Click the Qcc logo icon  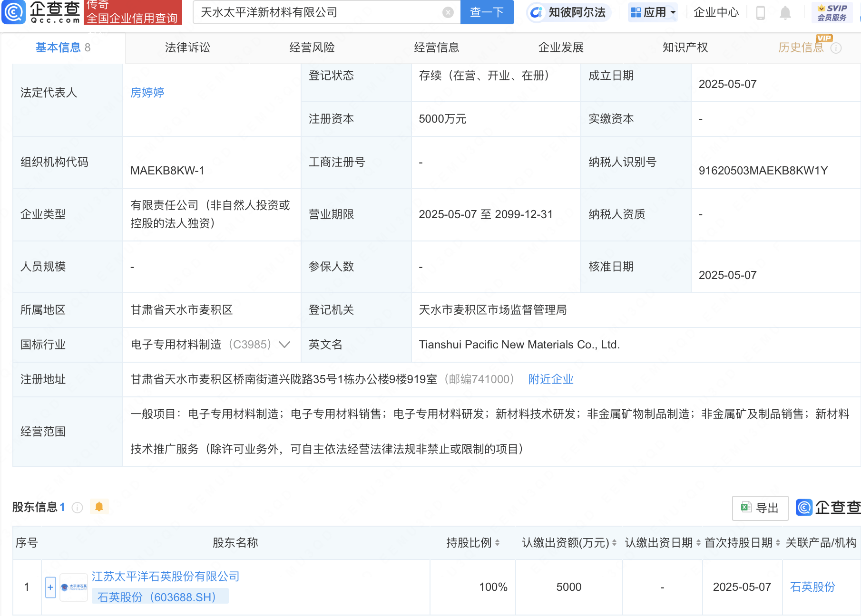tap(14, 12)
